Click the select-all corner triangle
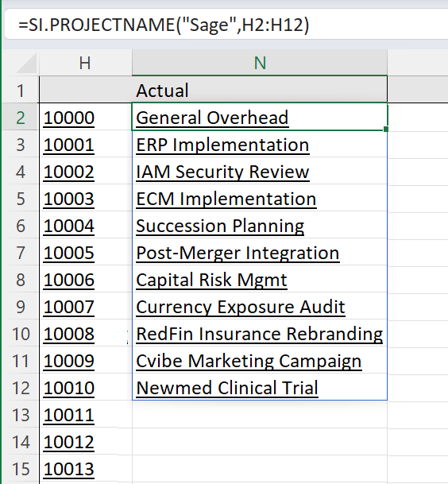The width and height of the screenshot is (448, 484). coord(26,63)
